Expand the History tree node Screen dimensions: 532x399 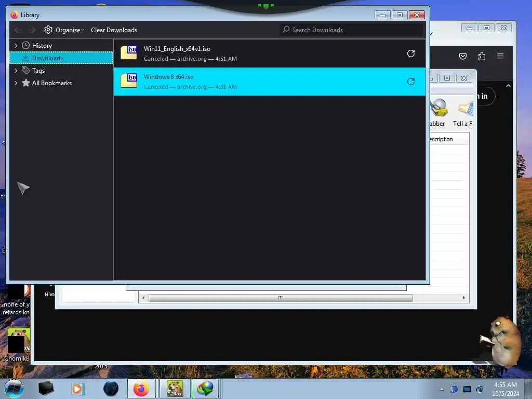coord(16,46)
